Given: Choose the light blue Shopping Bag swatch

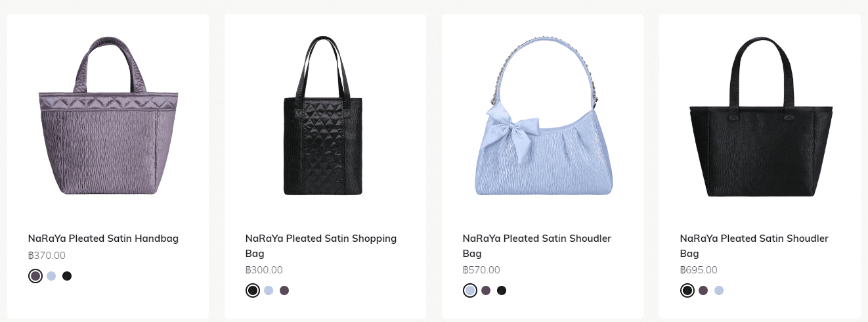Looking at the screenshot, I should 269,290.
